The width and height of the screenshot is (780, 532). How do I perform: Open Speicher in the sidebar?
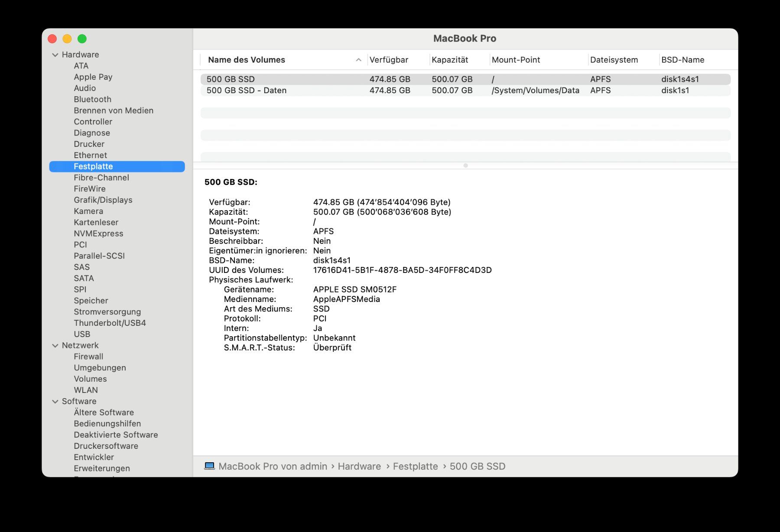coord(91,301)
